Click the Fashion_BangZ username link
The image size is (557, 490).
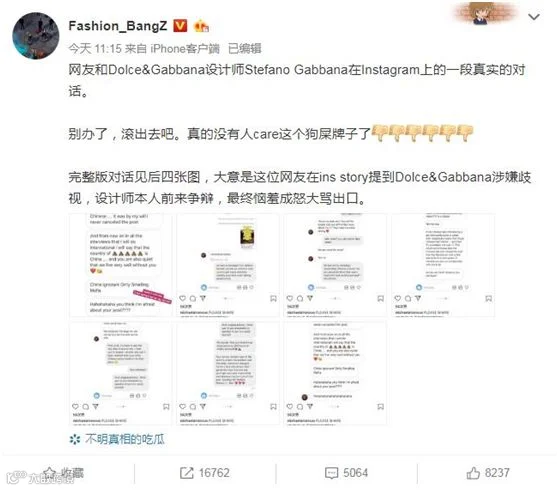[118, 26]
